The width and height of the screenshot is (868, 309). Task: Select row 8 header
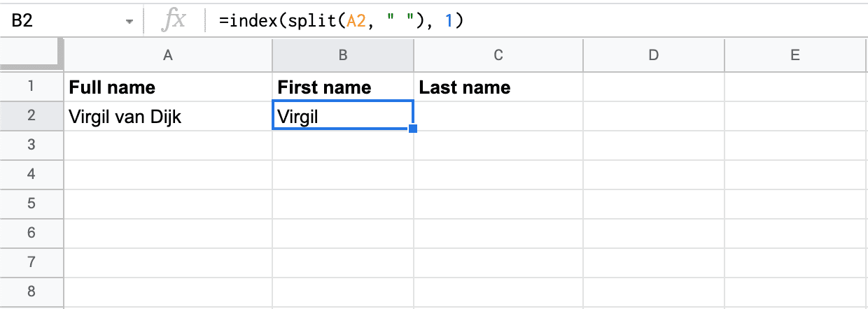(x=31, y=292)
